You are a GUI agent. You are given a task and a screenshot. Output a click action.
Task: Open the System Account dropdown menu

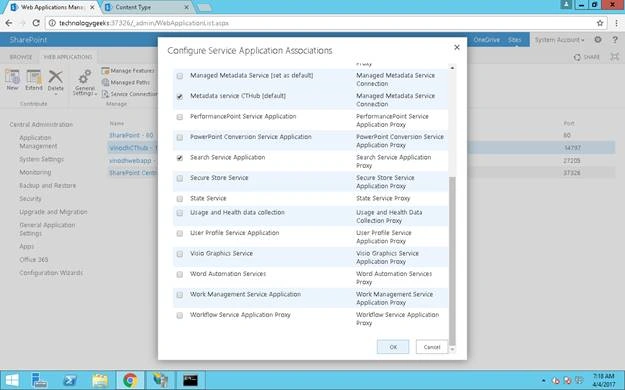click(x=559, y=40)
